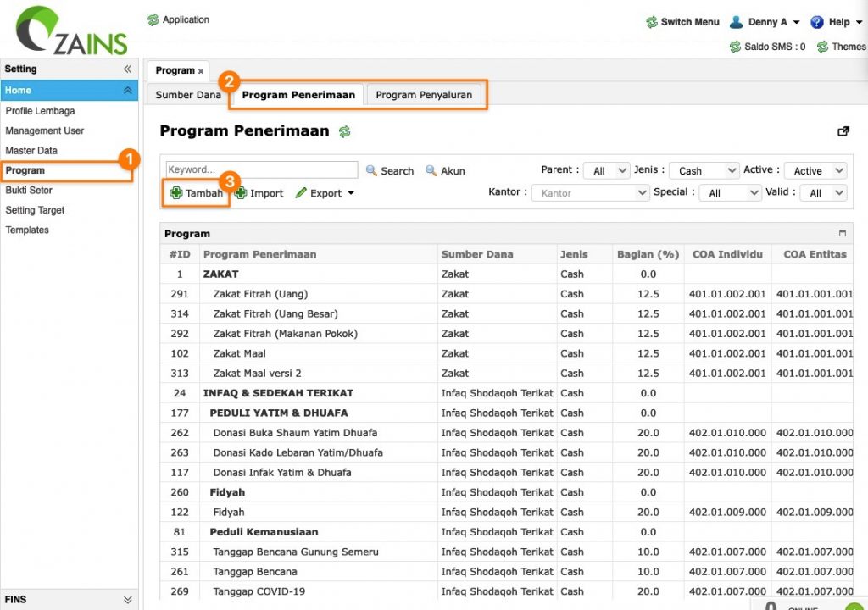Switch to Sumber Dana tab
This screenshot has height=610, width=868.
click(188, 95)
